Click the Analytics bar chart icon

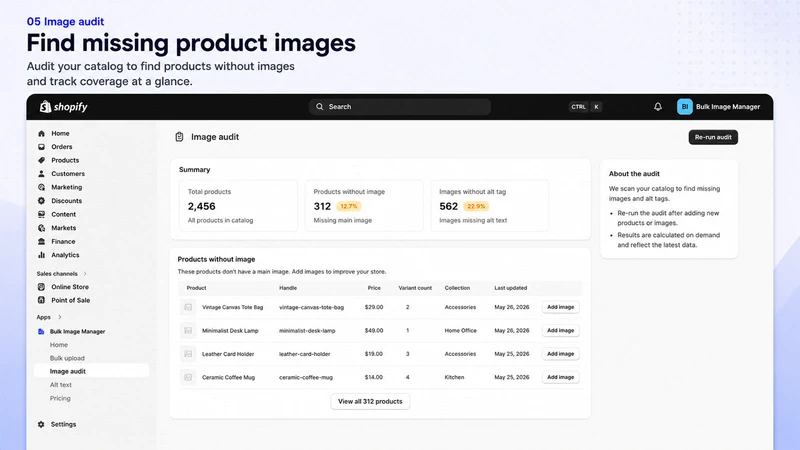(x=41, y=255)
